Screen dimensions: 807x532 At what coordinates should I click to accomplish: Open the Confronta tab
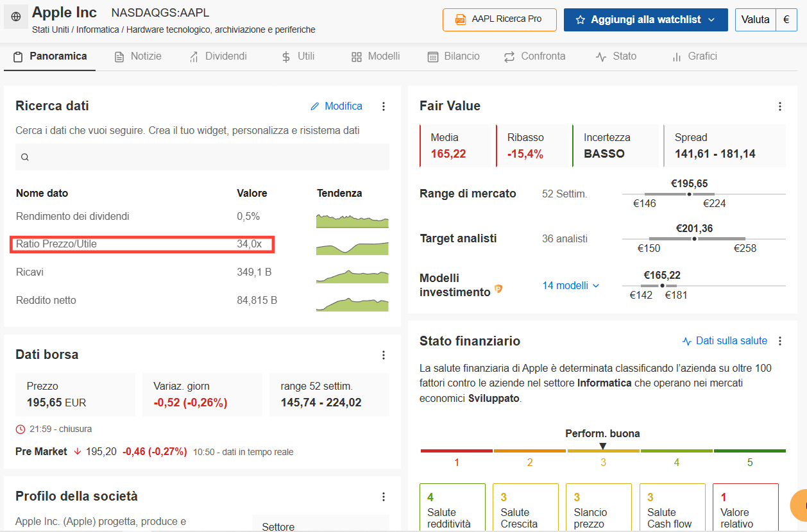(534, 56)
